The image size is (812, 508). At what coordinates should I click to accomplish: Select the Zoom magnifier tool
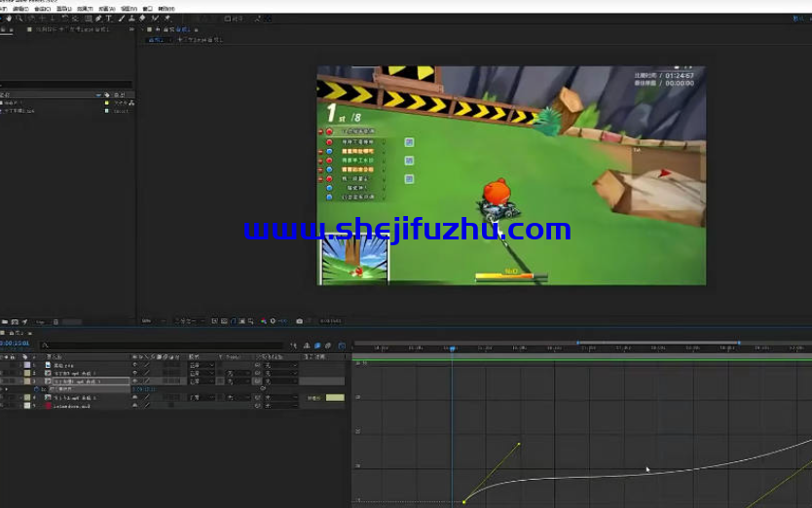19,18
